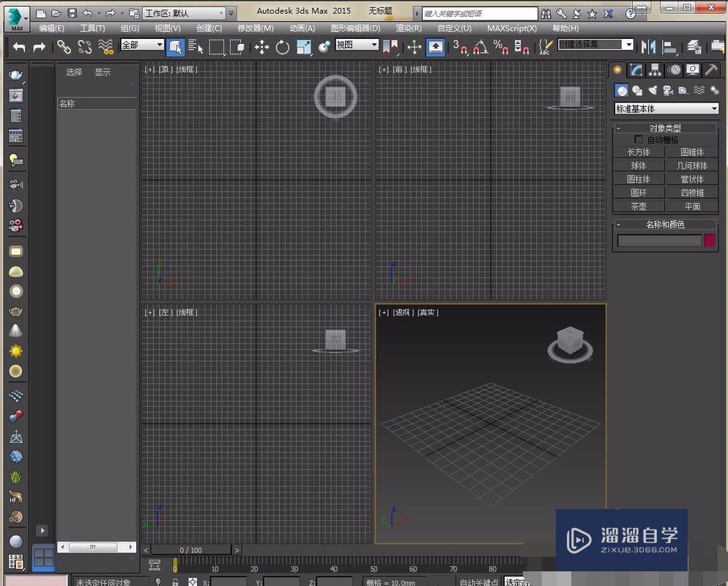The width and height of the screenshot is (728, 586).
Task: Switch to the Lights creation category
Action: click(653, 90)
